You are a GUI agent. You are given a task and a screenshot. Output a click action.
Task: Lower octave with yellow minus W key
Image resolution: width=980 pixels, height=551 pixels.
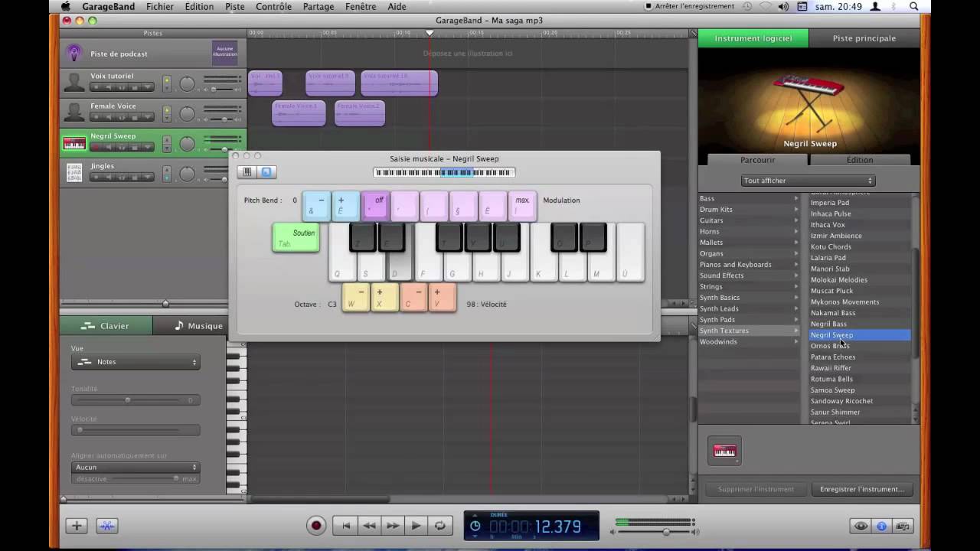355,298
